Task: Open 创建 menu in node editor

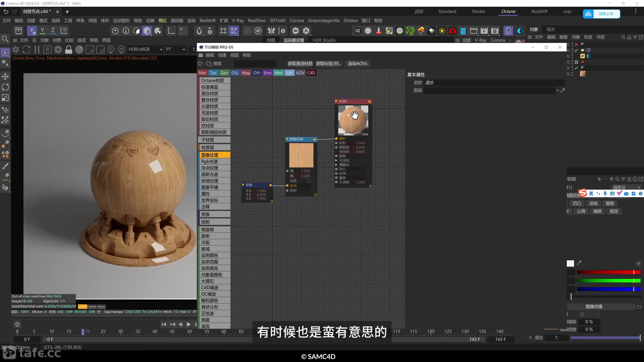Action: point(222,55)
